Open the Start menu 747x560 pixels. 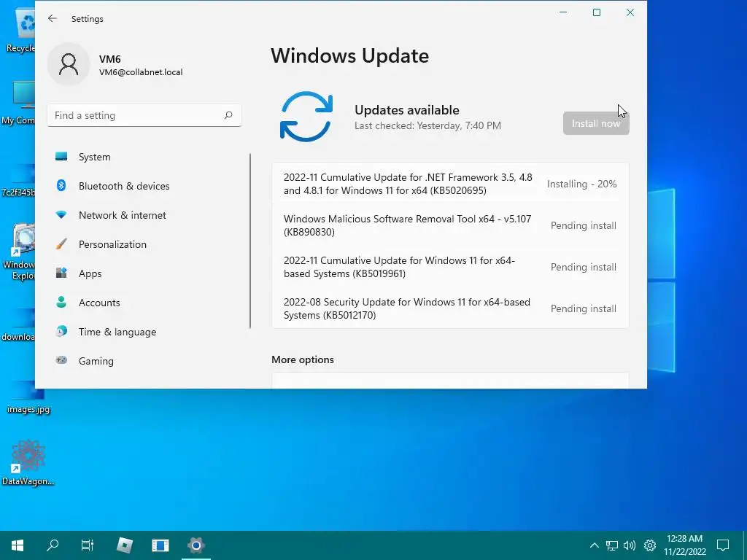(18, 545)
